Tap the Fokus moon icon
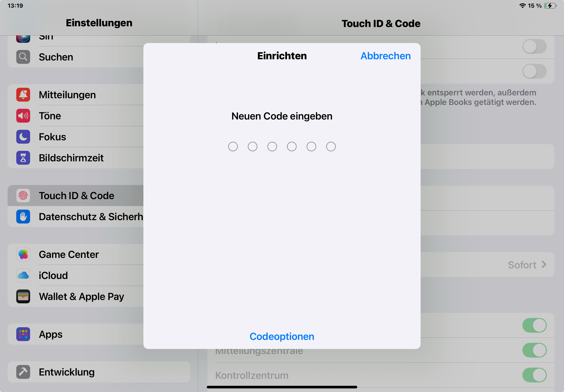This screenshot has height=392, width=564. tap(23, 137)
